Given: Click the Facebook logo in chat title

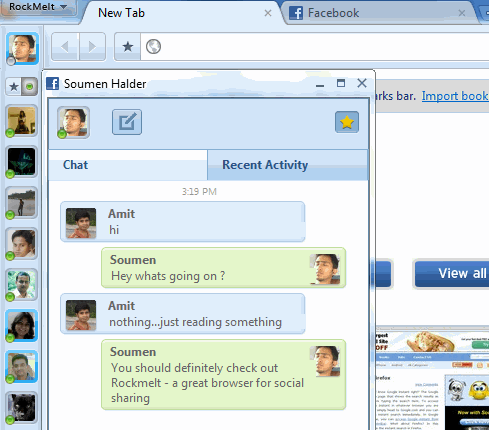Looking at the screenshot, I should pos(53,83).
